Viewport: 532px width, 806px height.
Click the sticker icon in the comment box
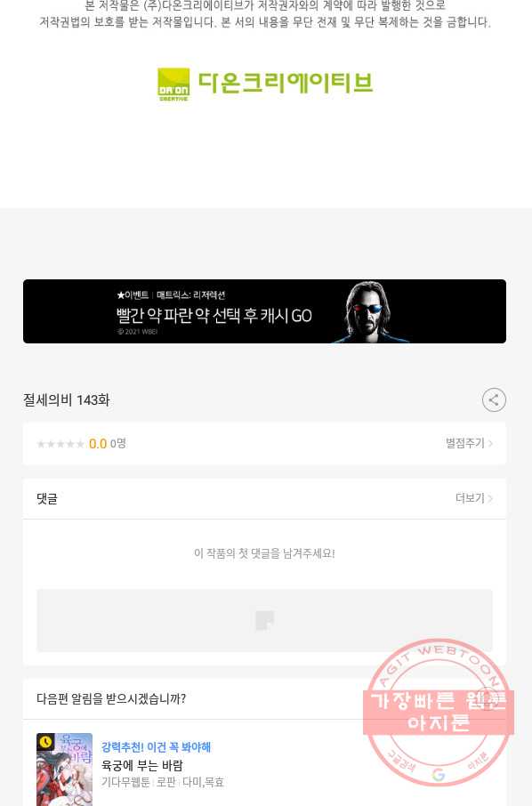click(x=265, y=620)
